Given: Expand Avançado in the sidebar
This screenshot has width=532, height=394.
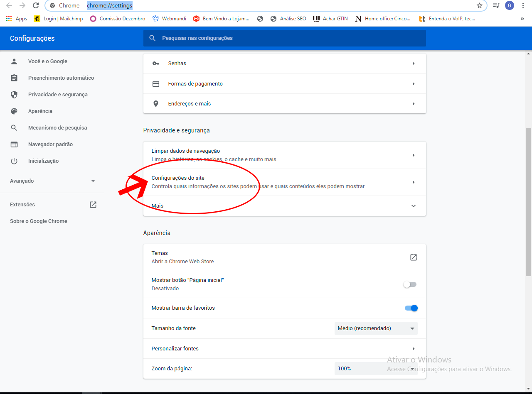Looking at the screenshot, I should (x=52, y=181).
